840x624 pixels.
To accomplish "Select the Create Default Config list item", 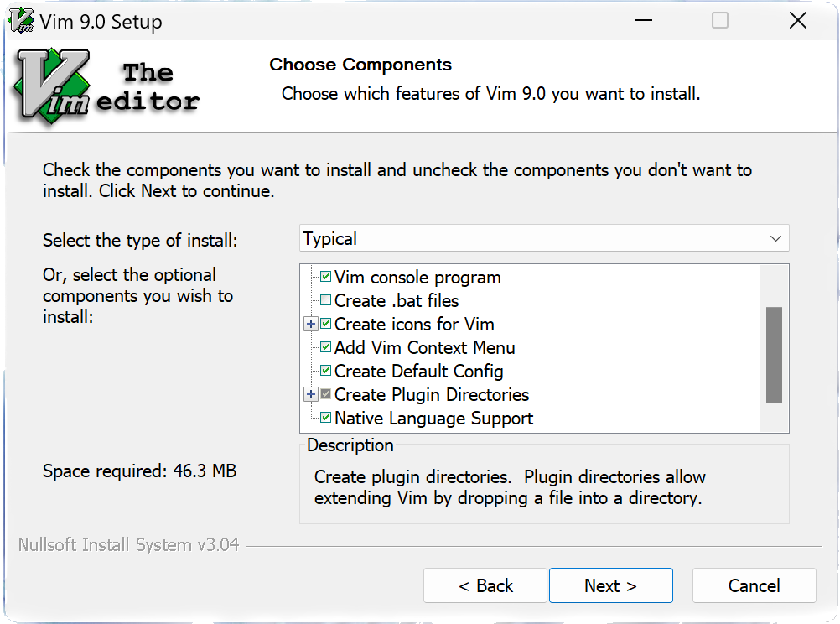I will click(418, 371).
